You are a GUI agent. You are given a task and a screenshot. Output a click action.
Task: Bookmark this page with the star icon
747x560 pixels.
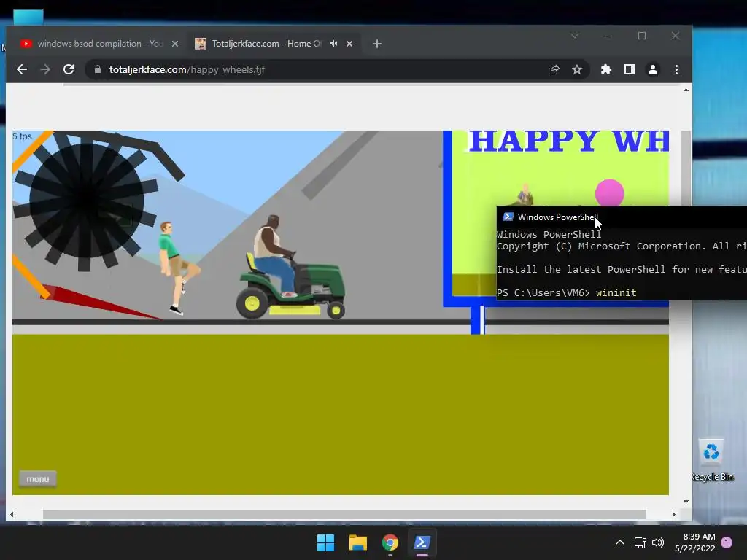577,70
